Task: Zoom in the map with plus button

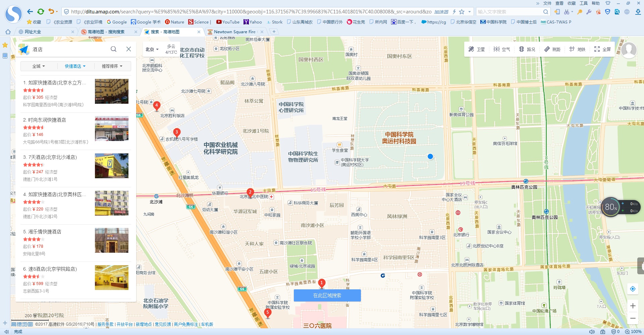Action: click(x=633, y=306)
